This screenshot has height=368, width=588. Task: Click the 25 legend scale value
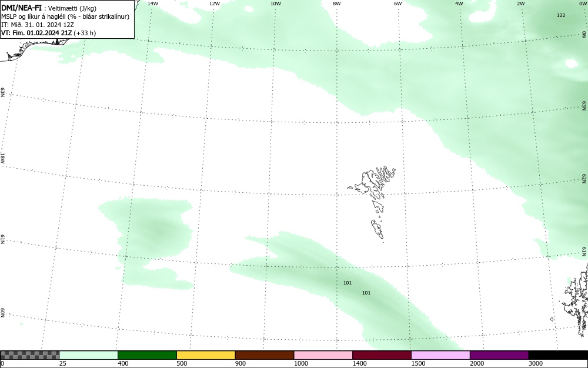click(x=63, y=363)
